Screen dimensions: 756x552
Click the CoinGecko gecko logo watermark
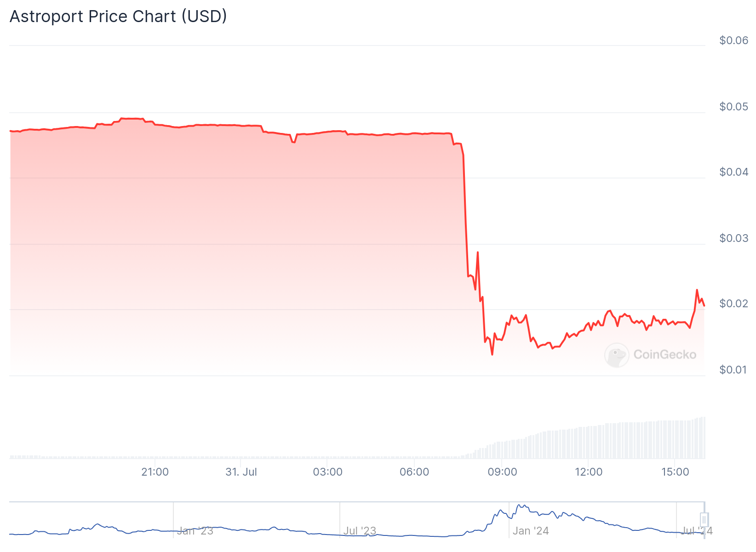pyautogui.click(x=616, y=355)
